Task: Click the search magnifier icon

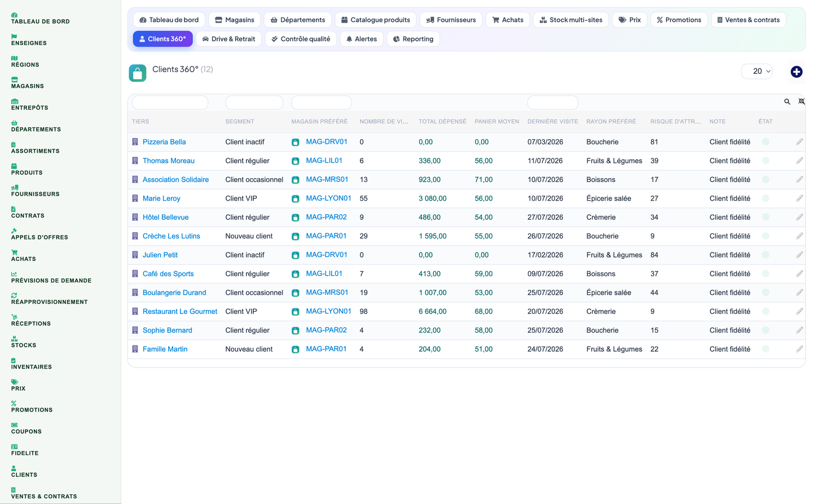Action: pos(787,102)
